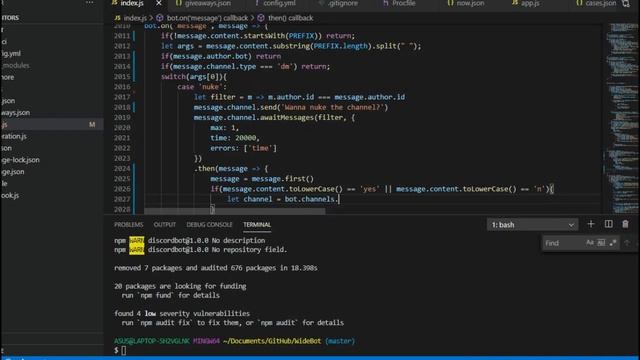Viewport: 640px width, 360px height.
Task: Close the index.js editor tab
Action: pos(159,3)
